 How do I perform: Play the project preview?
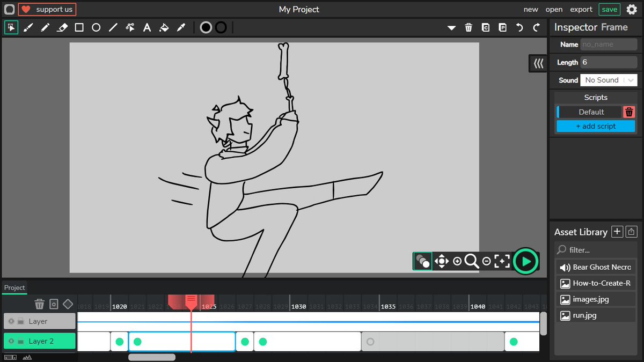point(525,261)
